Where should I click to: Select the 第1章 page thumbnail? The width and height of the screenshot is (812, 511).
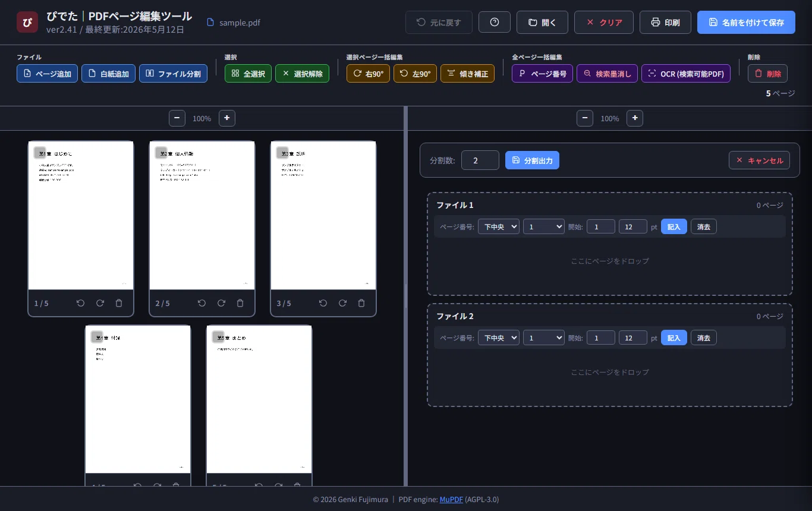coord(81,215)
